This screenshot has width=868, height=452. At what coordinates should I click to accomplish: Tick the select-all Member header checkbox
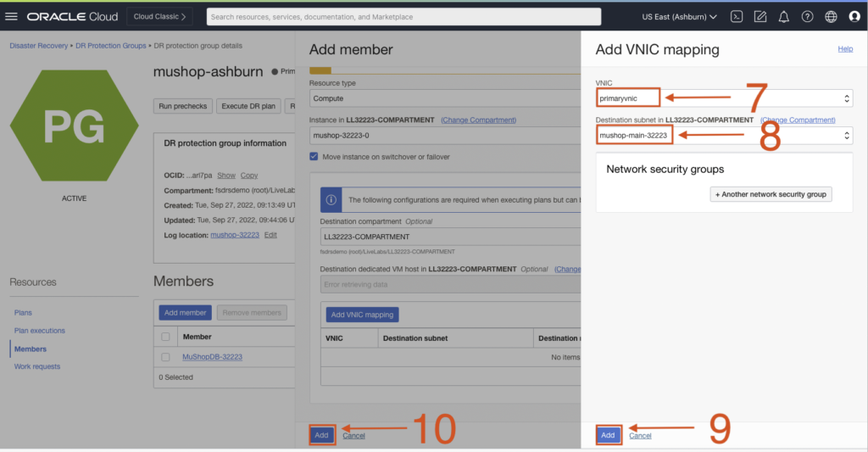(166, 337)
